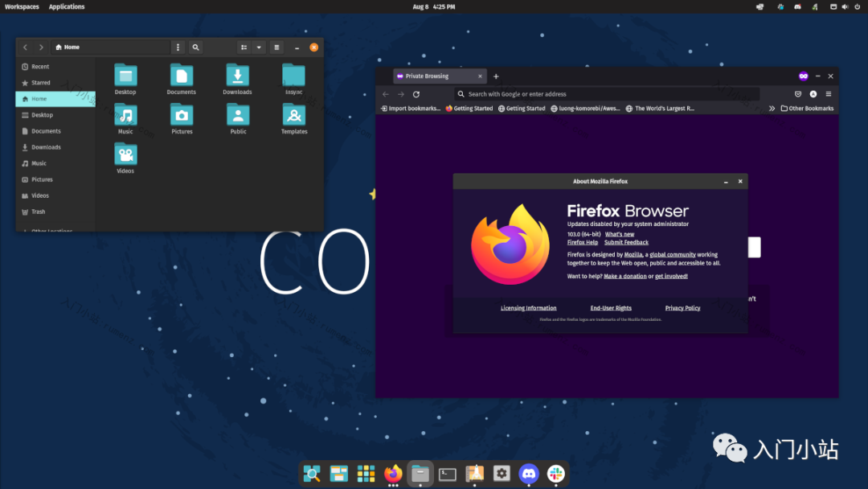Viewport: 868px width, 489px height.
Task: Open Other Bookmarks folder
Action: 807,109
